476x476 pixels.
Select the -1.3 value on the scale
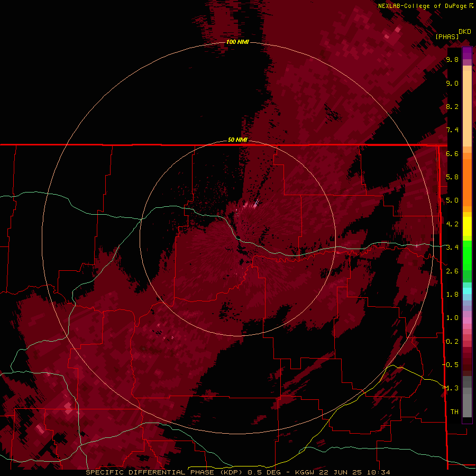click(x=451, y=388)
